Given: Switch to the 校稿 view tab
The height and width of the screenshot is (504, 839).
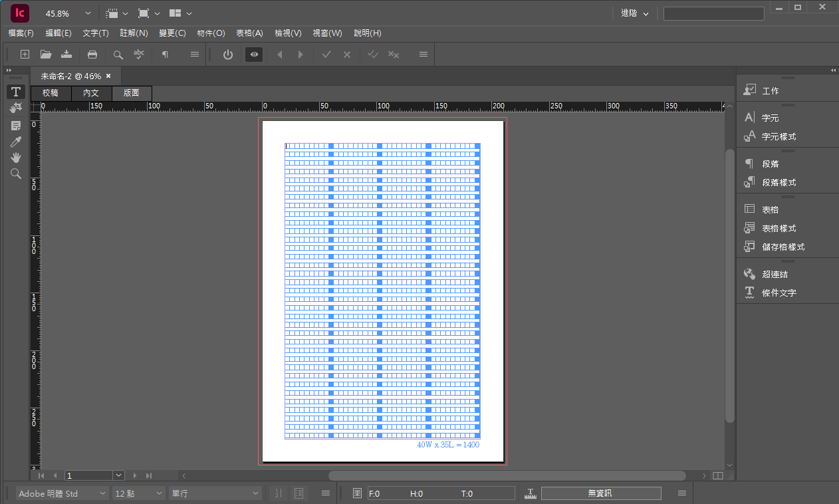Looking at the screenshot, I should [51, 93].
